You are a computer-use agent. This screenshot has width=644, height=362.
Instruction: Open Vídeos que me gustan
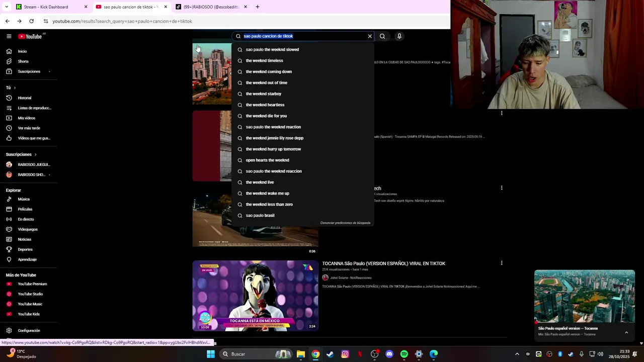pyautogui.click(x=28, y=138)
